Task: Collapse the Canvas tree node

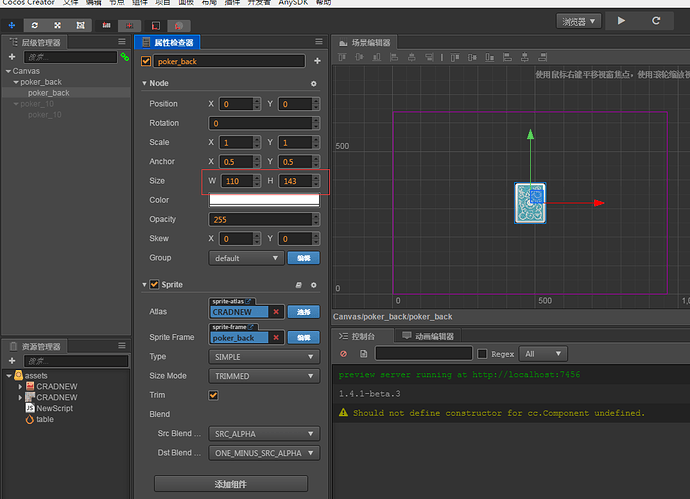Action: coord(7,72)
